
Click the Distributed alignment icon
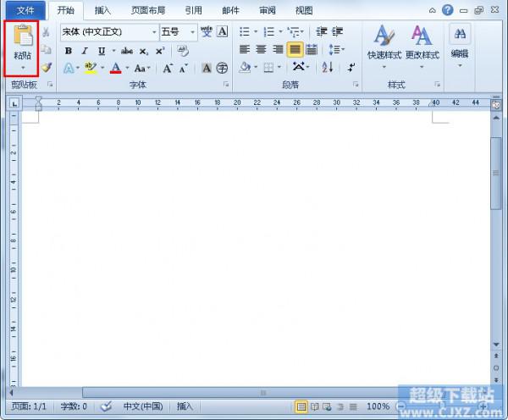point(312,49)
